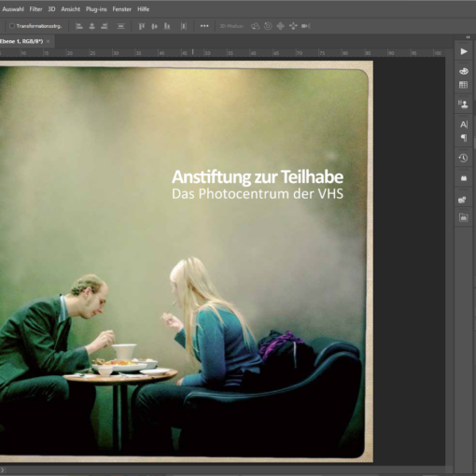
Task: Open the panel icon with circle badge
Action: pos(463,200)
